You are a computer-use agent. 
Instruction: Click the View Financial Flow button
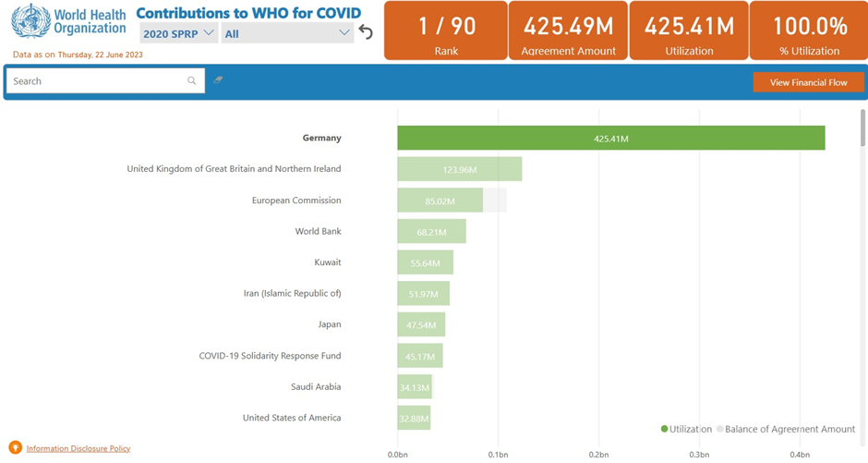click(808, 82)
